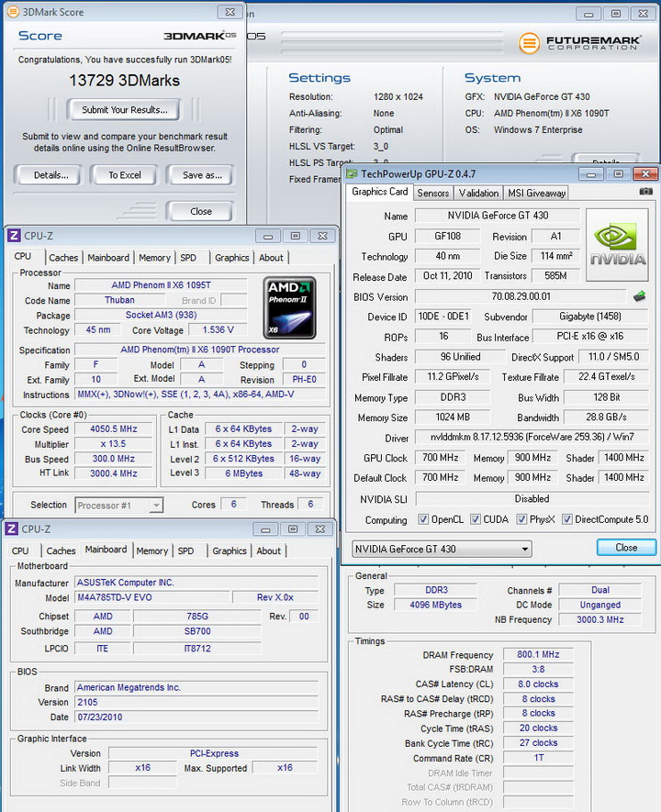Click the CPU-Z Z icon in top CPU-Z window

[x=15, y=236]
